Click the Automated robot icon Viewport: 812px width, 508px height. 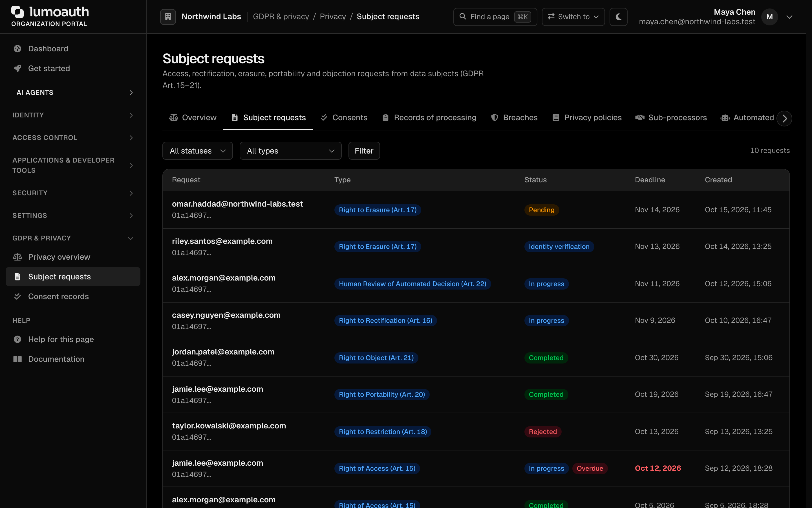725,118
